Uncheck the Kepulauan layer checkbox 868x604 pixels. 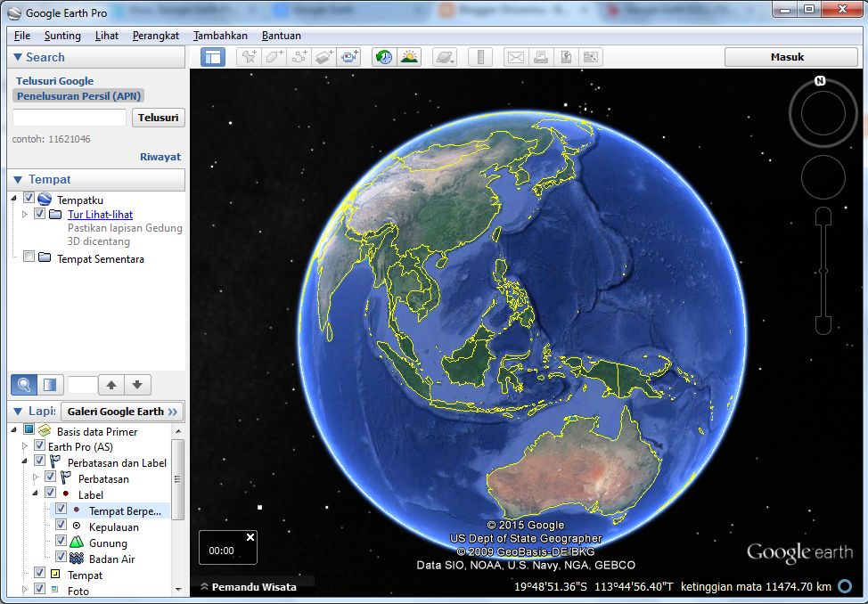tap(61, 525)
